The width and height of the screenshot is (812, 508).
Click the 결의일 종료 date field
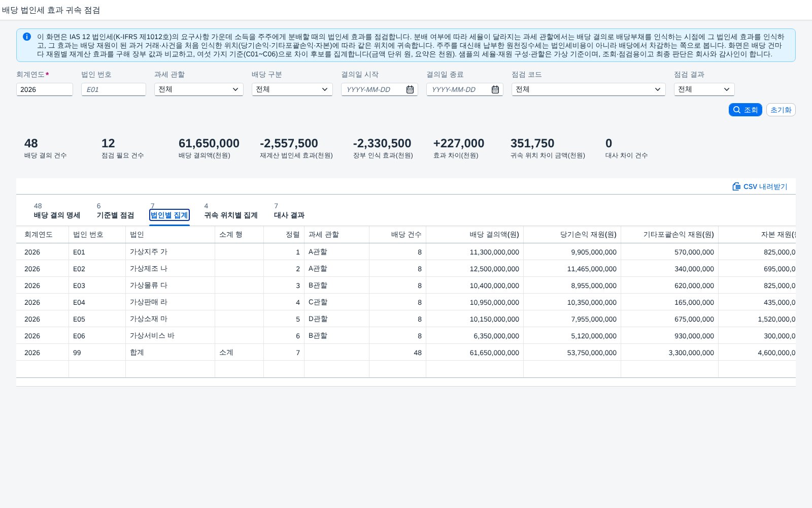click(459, 89)
